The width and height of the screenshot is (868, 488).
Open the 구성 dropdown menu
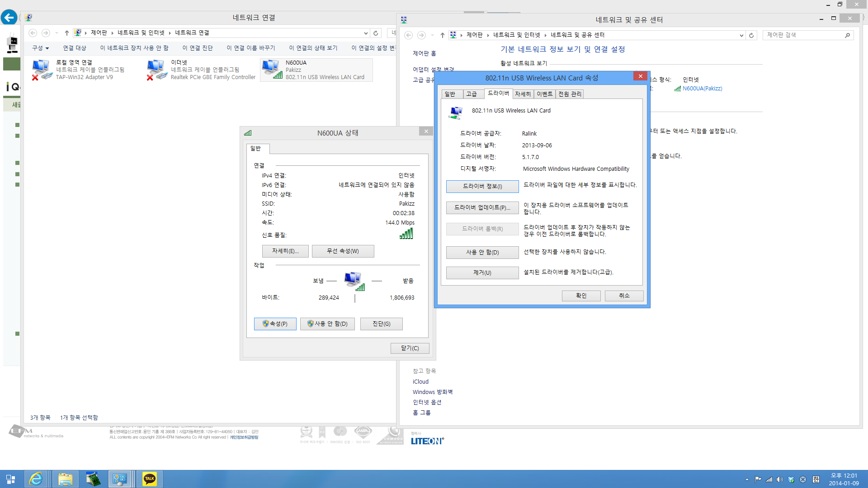click(x=40, y=48)
